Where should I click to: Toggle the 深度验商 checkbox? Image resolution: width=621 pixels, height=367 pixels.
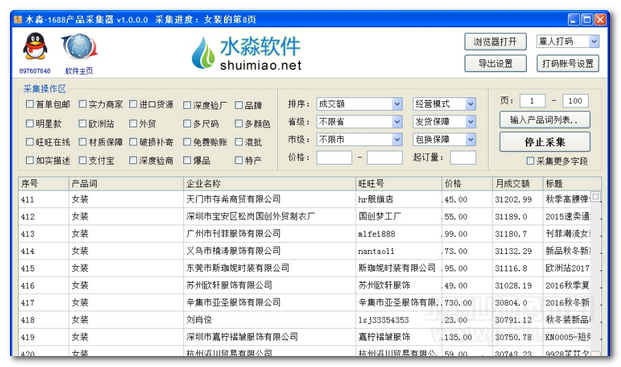[133, 160]
